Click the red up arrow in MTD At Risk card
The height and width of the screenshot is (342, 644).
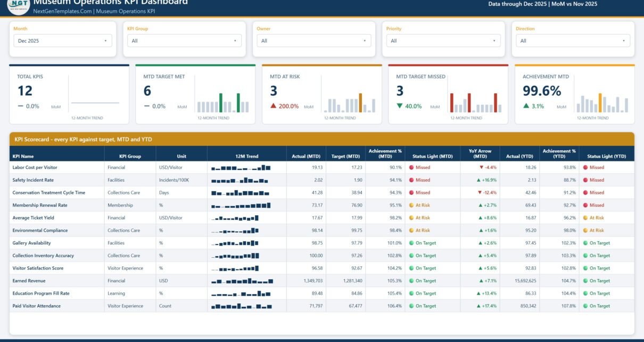pos(274,106)
